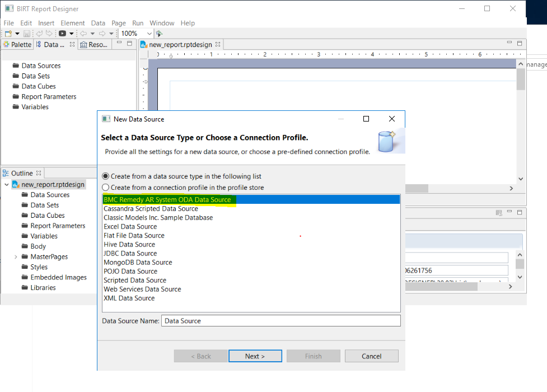Viewport: 547px width, 392px height.
Task: Open the Help menu
Action: (x=188, y=23)
